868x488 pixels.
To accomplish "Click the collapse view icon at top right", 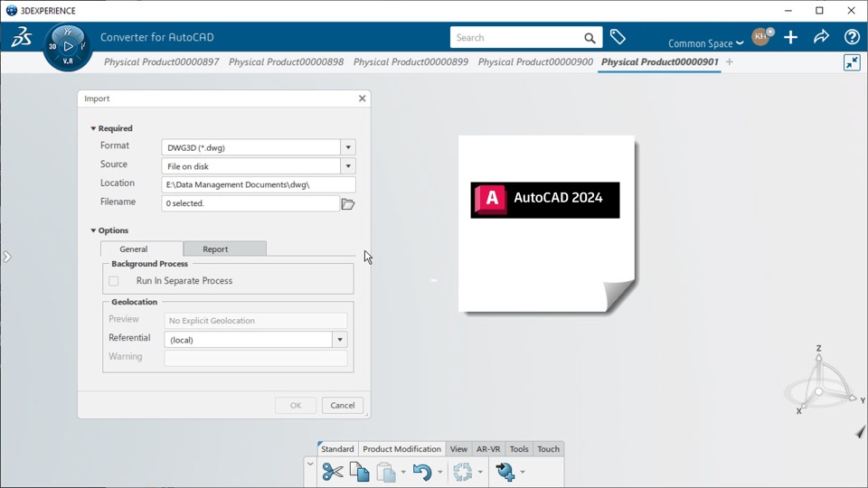I will coord(852,62).
